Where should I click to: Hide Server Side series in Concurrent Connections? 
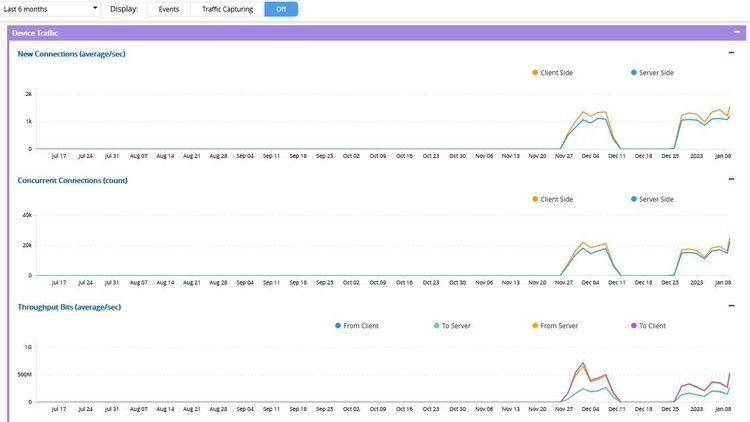click(x=634, y=199)
